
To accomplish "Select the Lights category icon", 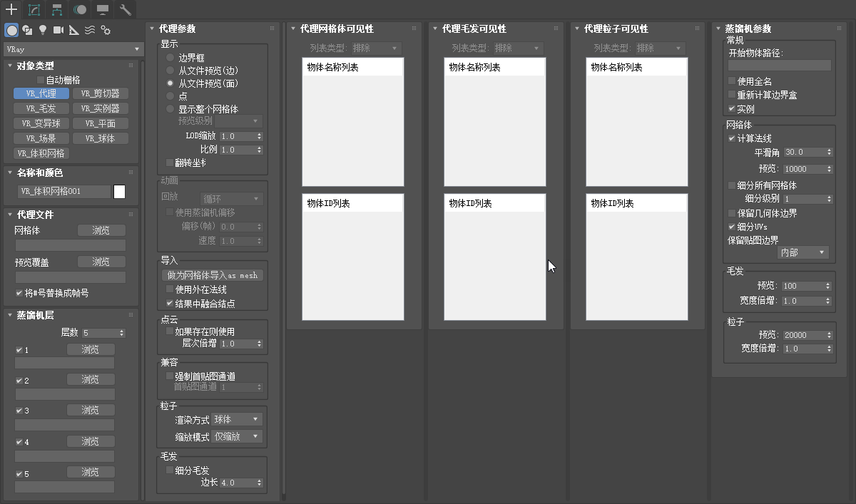I will (x=43, y=30).
